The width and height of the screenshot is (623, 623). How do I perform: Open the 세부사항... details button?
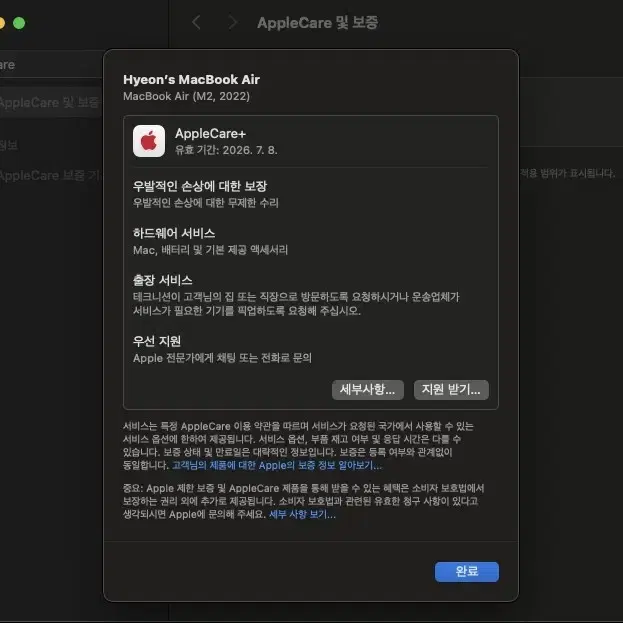click(368, 389)
